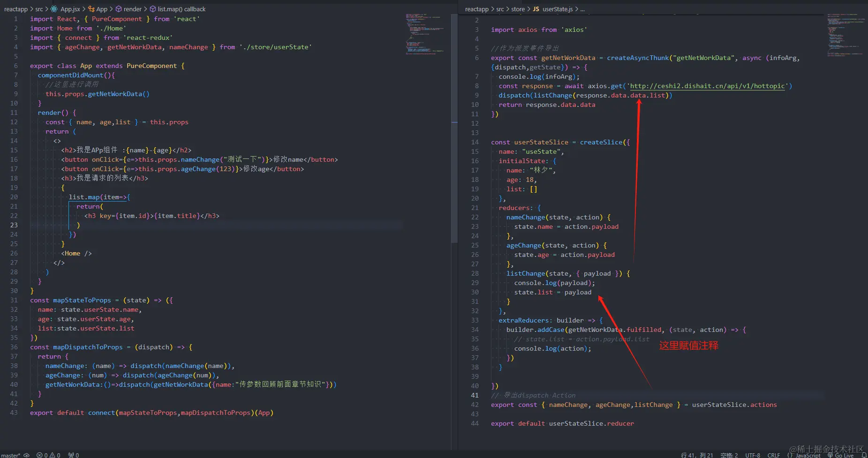The image size is (868, 458).
Task: Open App class breadcrumb dropdown
Action: [x=102, y=9]
